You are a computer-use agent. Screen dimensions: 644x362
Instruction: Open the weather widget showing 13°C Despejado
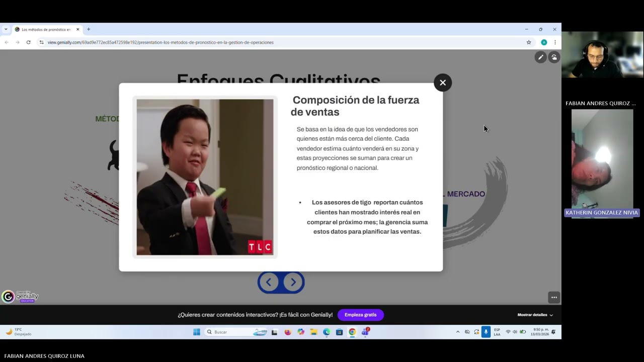(x=19, y=332)
